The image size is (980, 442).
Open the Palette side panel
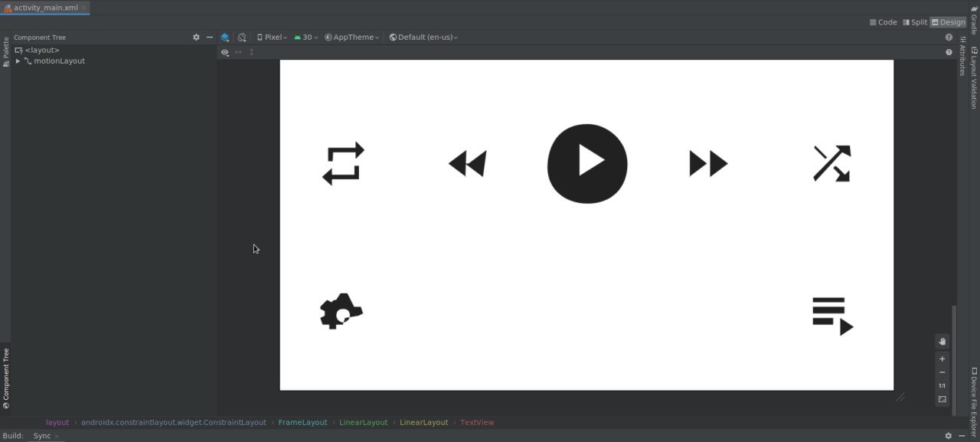(5, 52)
